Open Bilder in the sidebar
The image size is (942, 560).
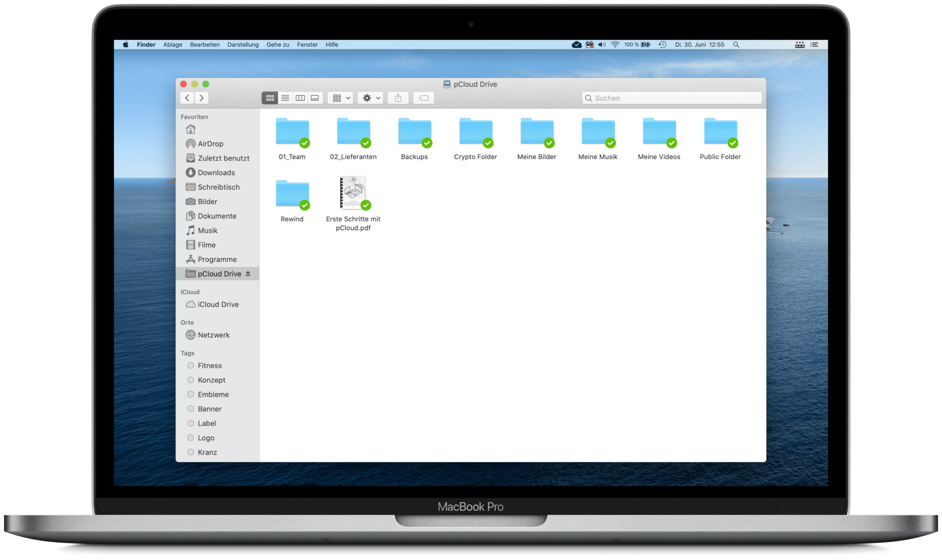pos(217,201)
